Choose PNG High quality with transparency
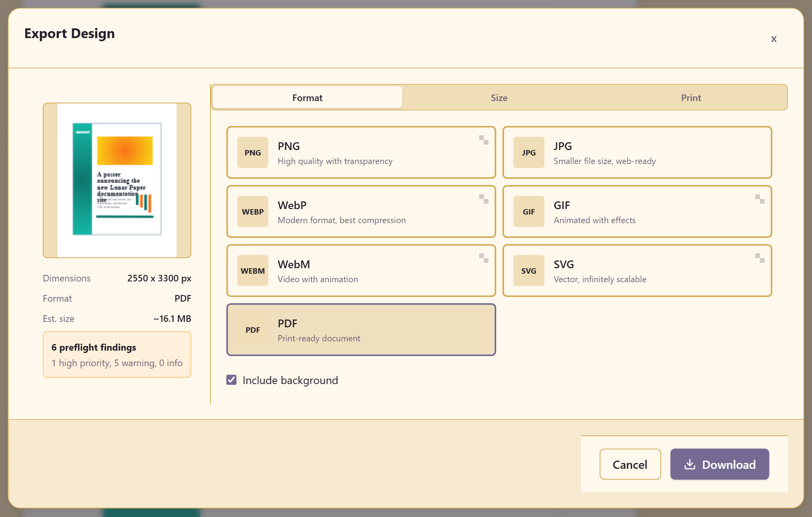The width and height of the screenshot is (812, 517). 361,152
